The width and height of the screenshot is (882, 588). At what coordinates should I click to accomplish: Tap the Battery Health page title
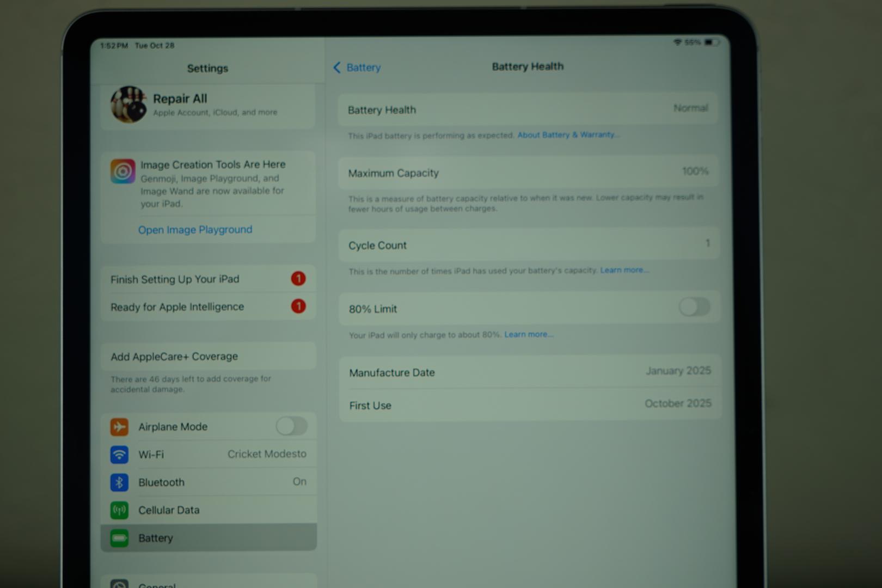click(x=528, y=66)
